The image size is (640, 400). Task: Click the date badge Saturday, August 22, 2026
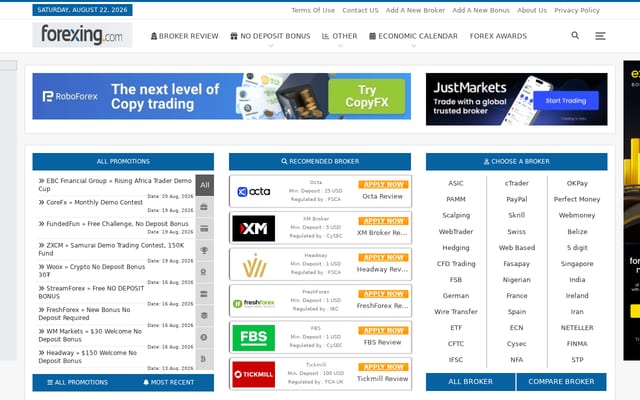pyautogui.click(x=82, y=10)
